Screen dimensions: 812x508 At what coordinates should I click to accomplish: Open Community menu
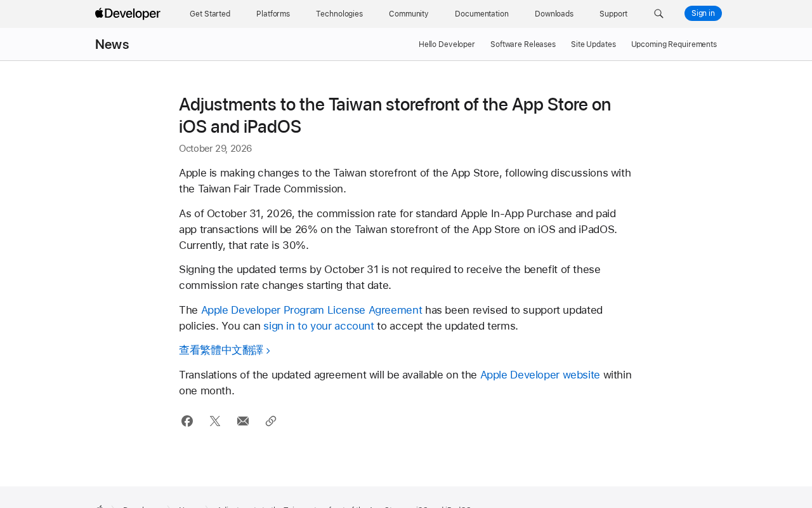tap(409, 13)
